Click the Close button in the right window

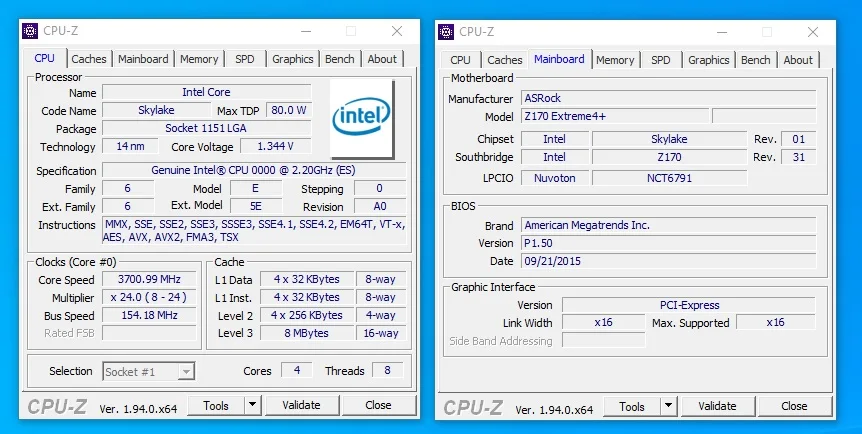(x=794, y=406)
